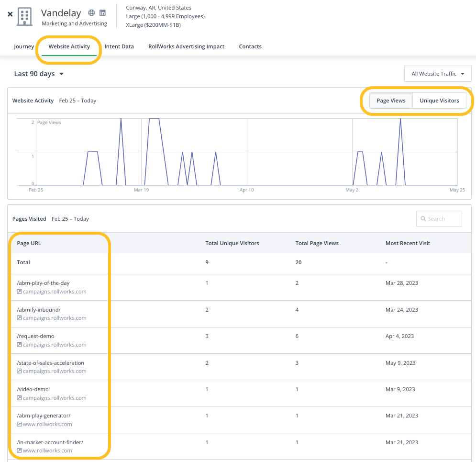
Task: Click the May 9, 2023 visit date
Action: click(400, 363)
